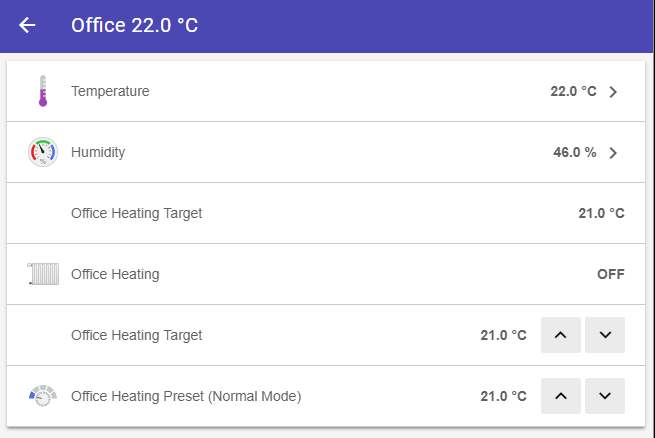The image size is (655, 438).
Task: Increase Office Heating Target temperature
Action: point(560,335)
